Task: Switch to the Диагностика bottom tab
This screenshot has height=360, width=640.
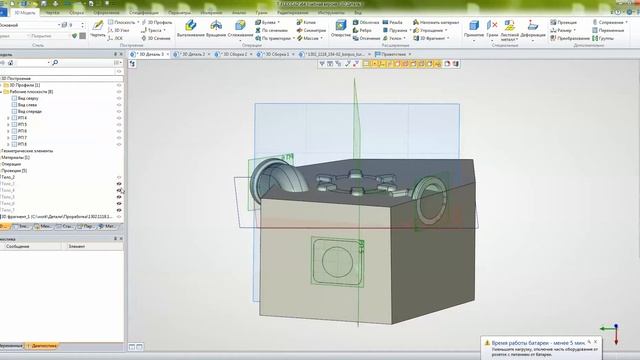Action: click(x=42, y=346)
